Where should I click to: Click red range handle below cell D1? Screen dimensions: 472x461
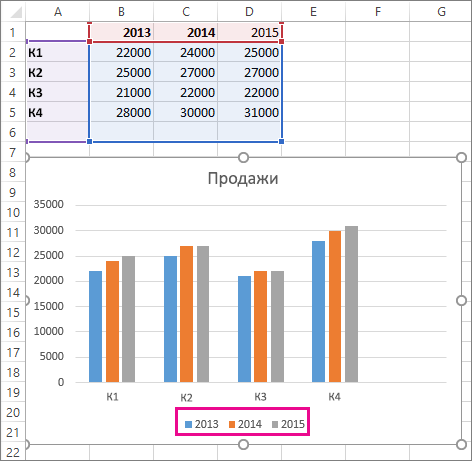[x=281, y=41]
